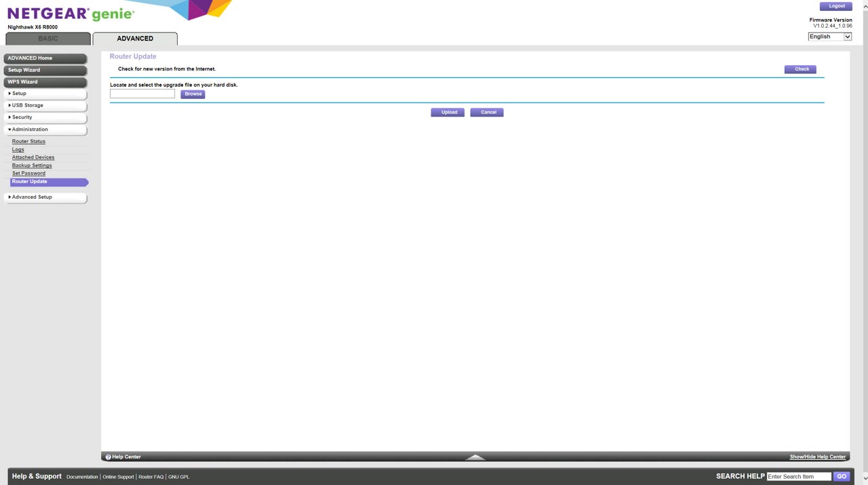Viewport: 868px width, 485px height.
Task: Expand the Advanced Setup section
Action: point(45,197)
